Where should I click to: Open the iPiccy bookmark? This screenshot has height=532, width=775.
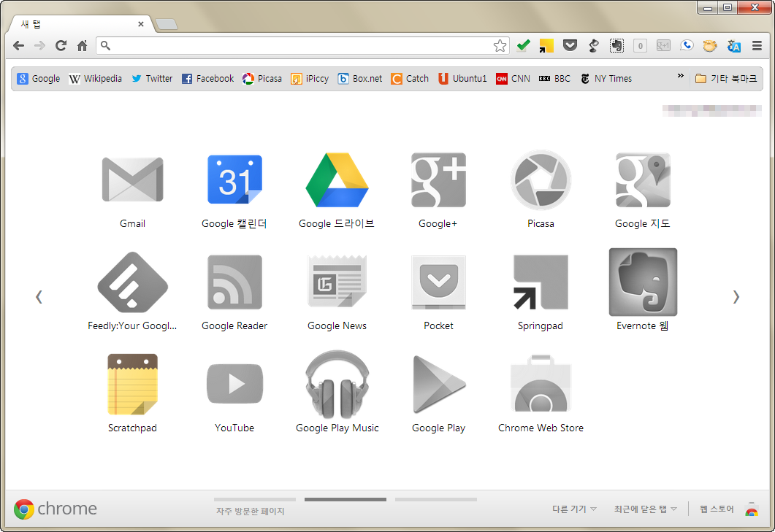pyautogui.click(x=310, y=79)
